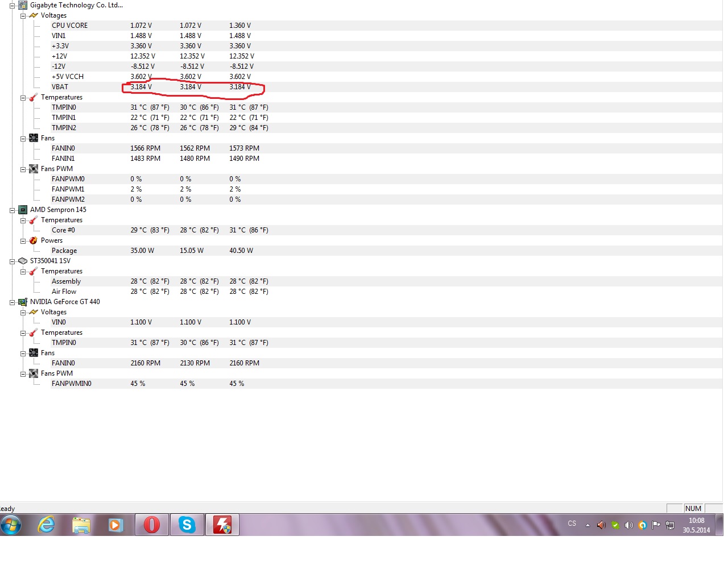Collapse the NVIDIA Voltages node
The image size is (728, 582).
(23, 313)
